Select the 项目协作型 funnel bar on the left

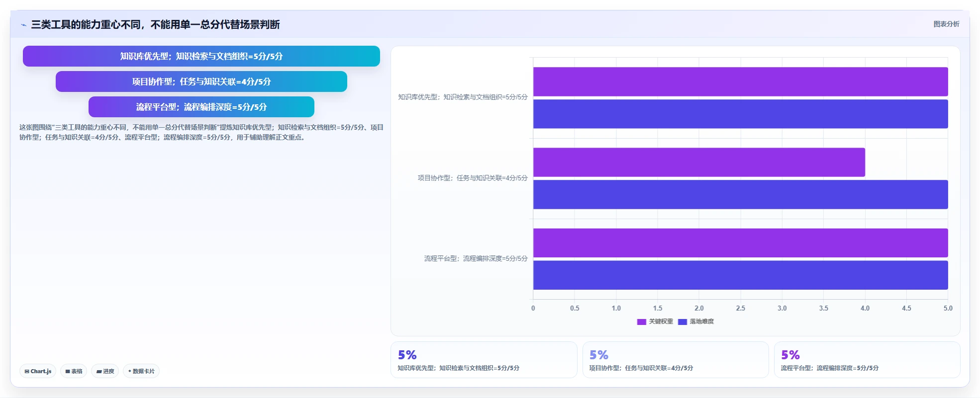coord(201,81)
